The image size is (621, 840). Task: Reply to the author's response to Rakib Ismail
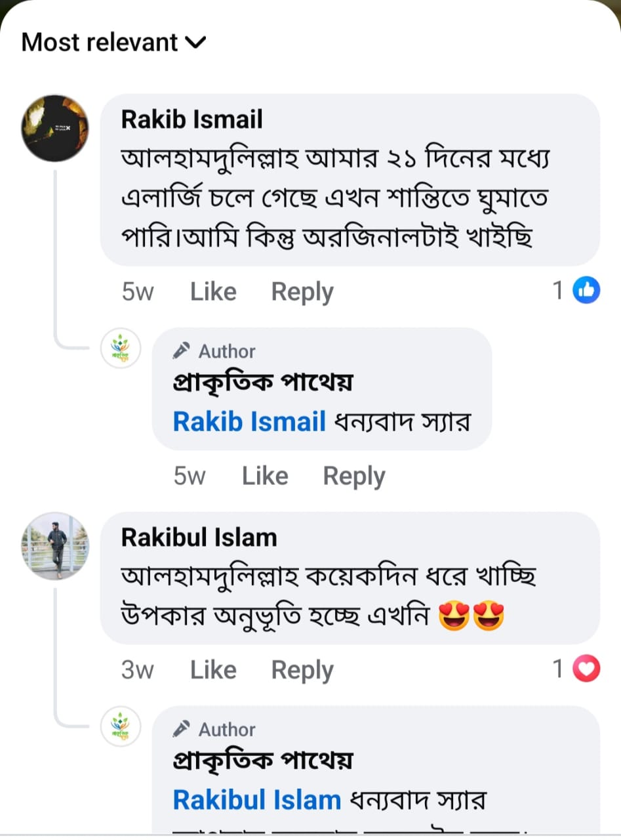point(354,476)
